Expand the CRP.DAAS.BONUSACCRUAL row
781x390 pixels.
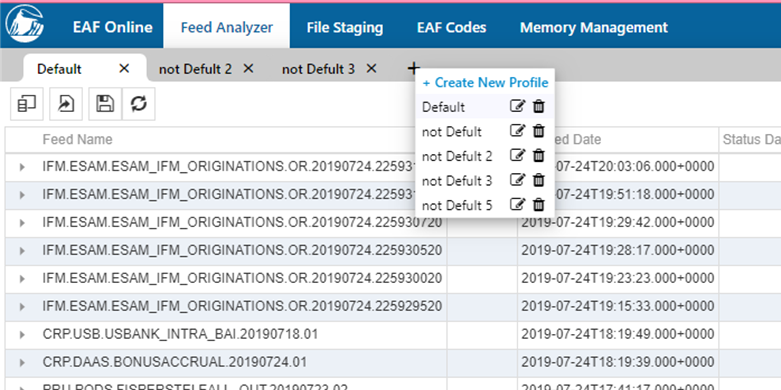point(22,362)
